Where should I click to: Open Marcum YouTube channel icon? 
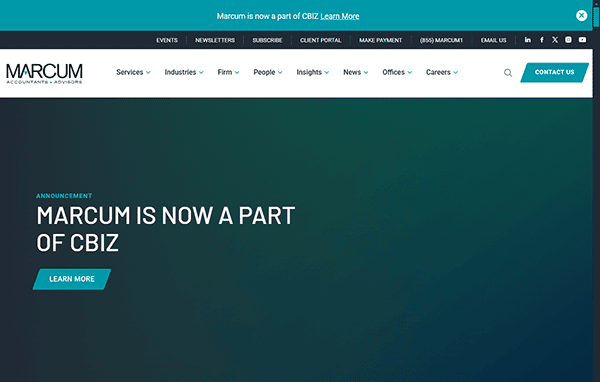[x=582, y=40]
